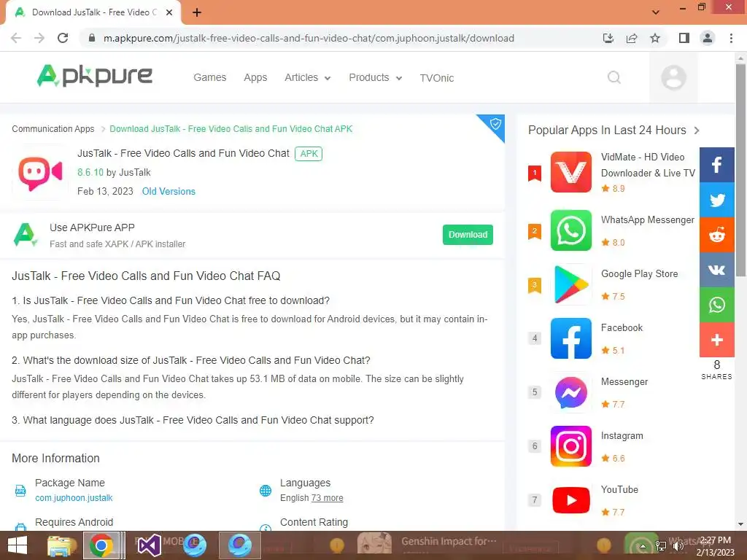Share on Reddit via sidebar icon
This screenshot has width=747, height=560.
716,235
